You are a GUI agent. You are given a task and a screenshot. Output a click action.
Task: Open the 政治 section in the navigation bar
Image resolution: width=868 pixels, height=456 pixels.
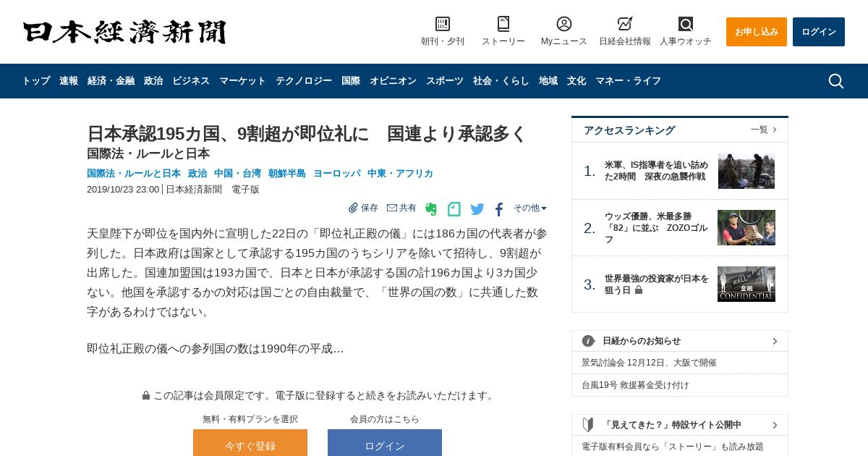(x=153, y=81)
